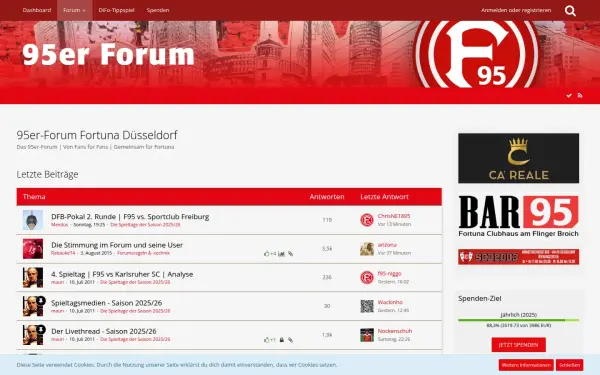Open Die Spieltage category under DFB-Pokal thread
600x375 pixels.
(x=145, y=225)
